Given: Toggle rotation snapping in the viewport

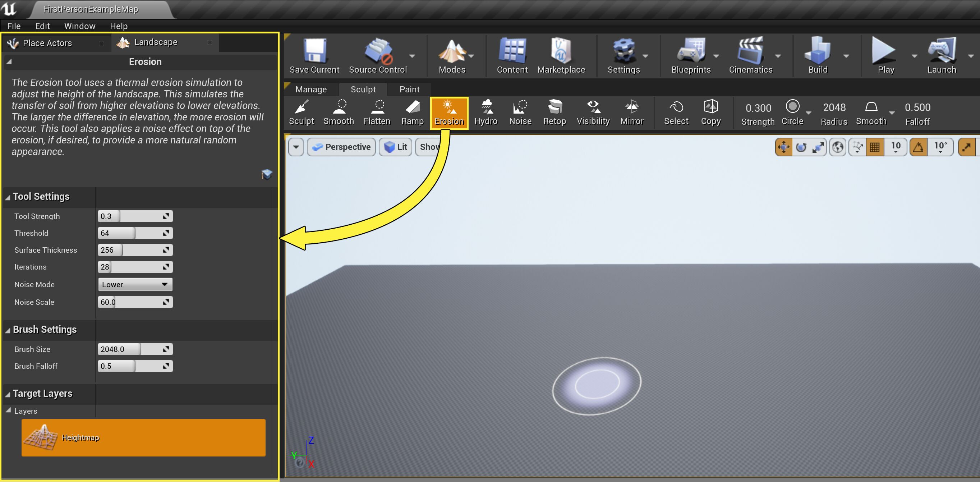Looking at the screenshot, I should click(x=918, y=147).
